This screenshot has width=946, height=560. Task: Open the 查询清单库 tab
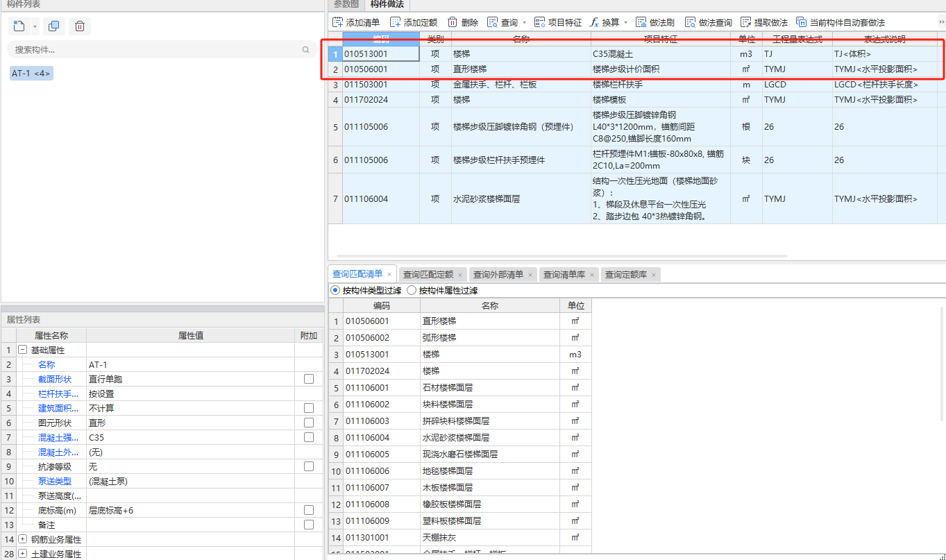point(565,275)
